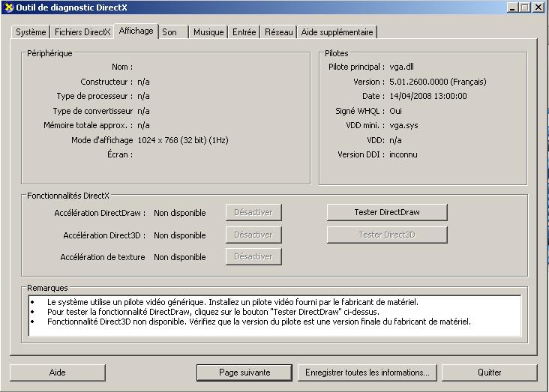Image resolution: width=549 pixels, height=392 pixels.
Task: Minimize the DirectX diagnostic window
Action: click(512, 7)
